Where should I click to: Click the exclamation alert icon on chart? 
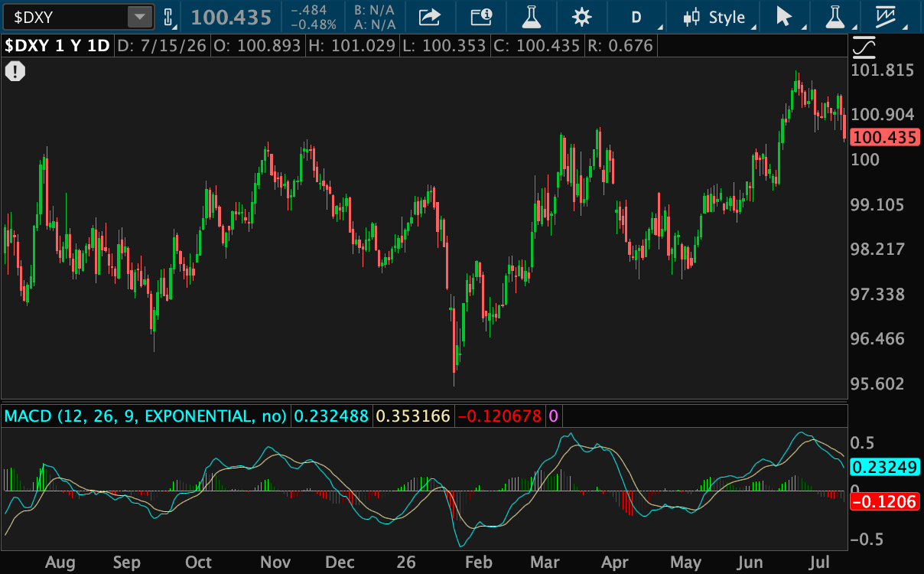point(15,72)
